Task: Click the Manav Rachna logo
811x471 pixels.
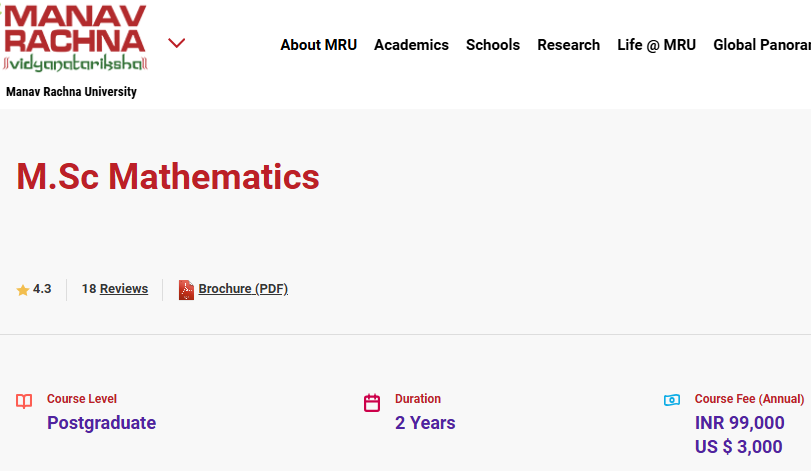Action: (x=75, y=40)
